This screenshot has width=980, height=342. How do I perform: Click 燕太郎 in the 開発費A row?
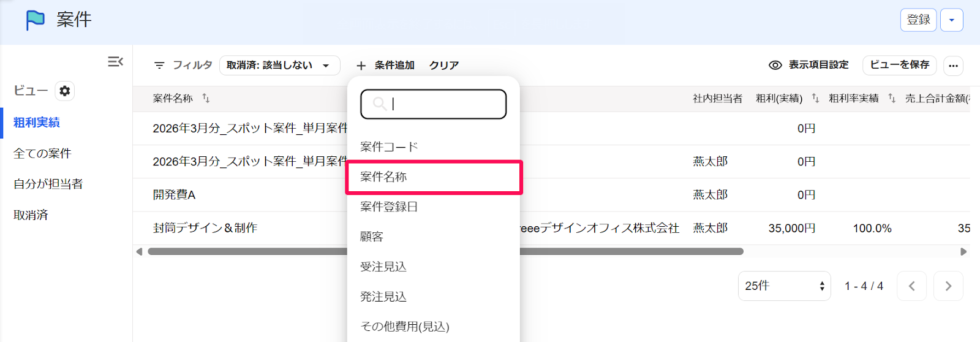pyautogui.click(x=710, y=195)
